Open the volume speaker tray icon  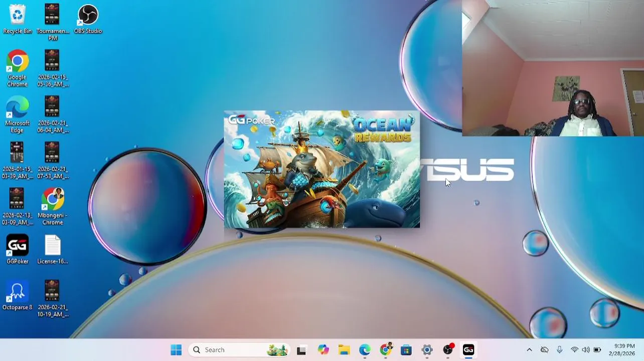[x=586, y=350]
